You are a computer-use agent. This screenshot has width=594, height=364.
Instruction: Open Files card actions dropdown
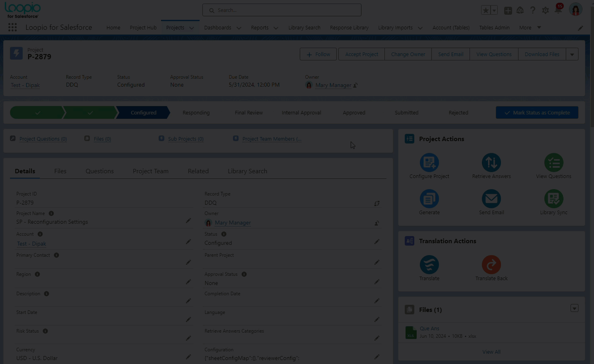[x=575, y=308]
